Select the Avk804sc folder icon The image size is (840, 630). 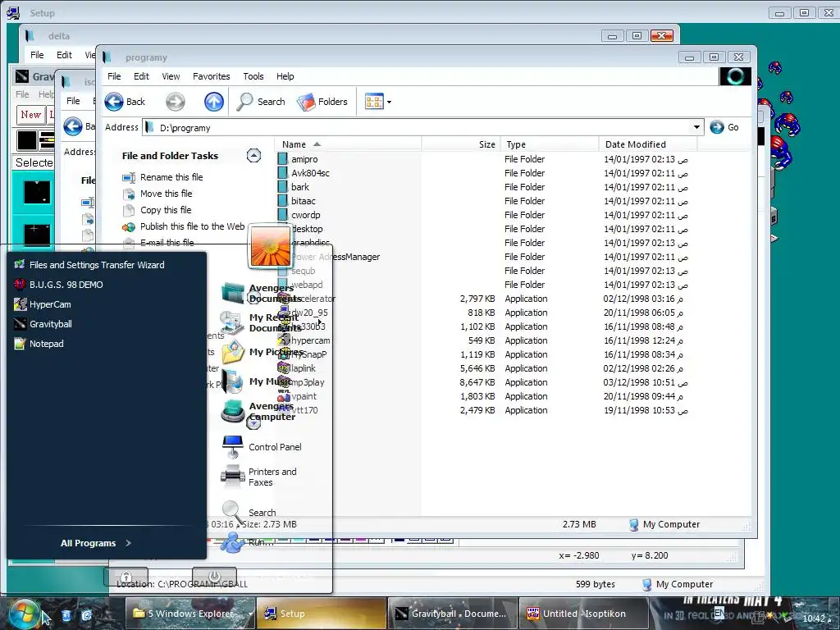282,172
